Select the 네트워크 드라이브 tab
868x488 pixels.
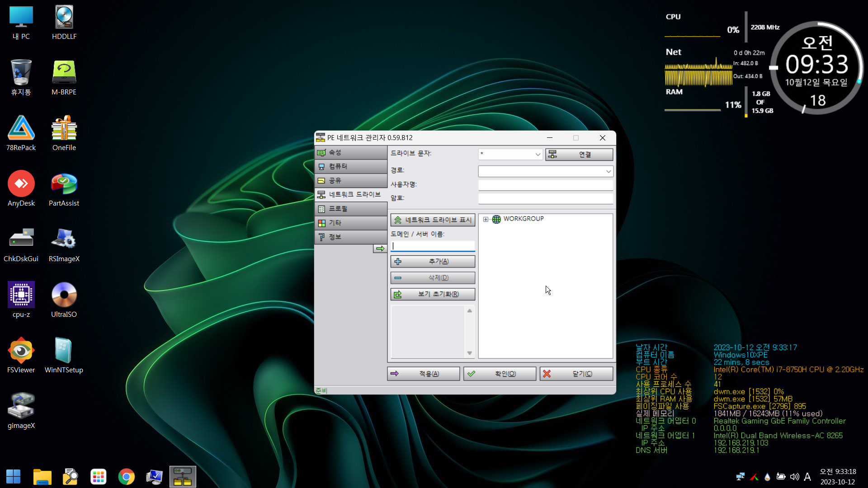(x=351, y=195)
